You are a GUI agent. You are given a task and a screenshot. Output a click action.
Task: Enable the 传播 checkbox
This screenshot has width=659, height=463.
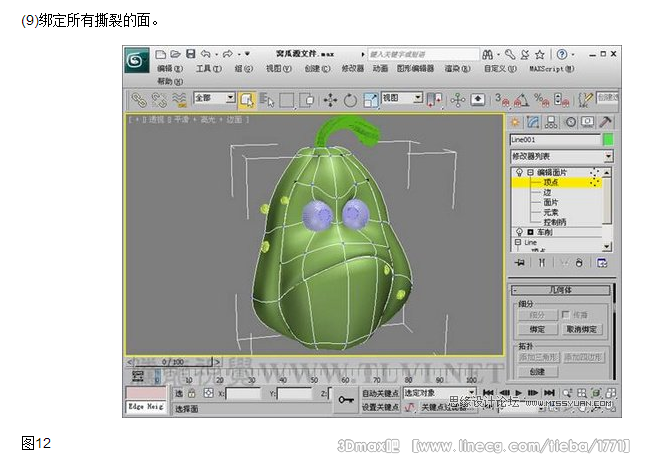[x=565, y=314]
